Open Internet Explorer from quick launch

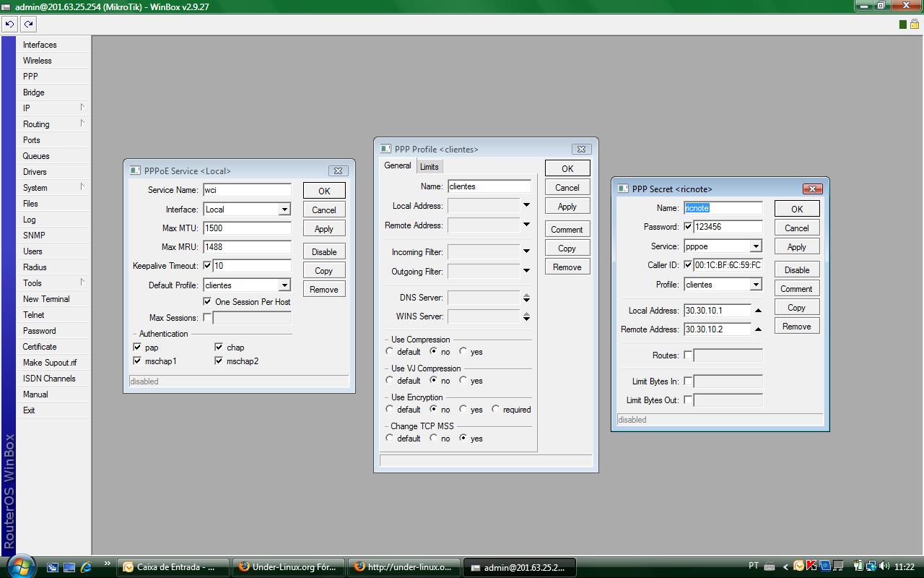click(87, 567)
